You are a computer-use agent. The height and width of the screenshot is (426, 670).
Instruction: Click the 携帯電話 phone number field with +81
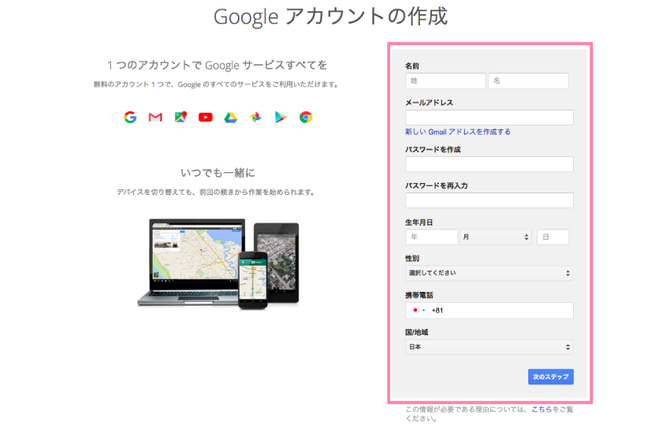tap(489, 311)
